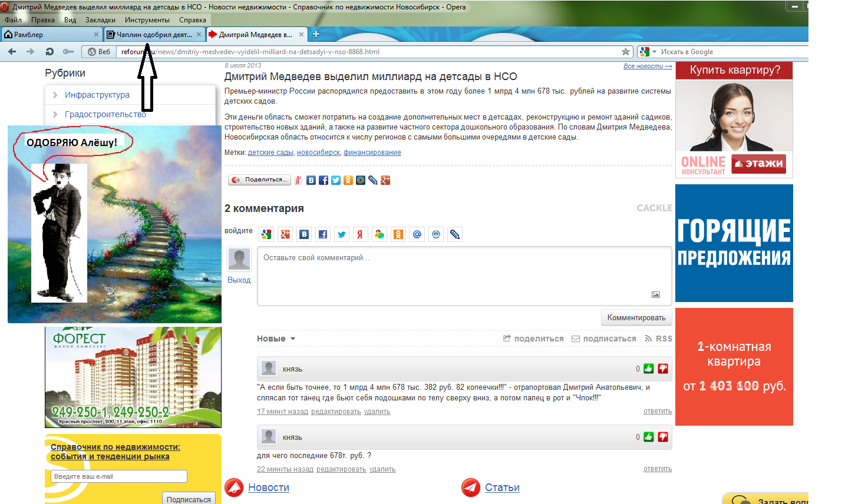Image resolution: width=845 pixels, height=504 pixels.
Task: Share article on Facebook
Action: point(324,180)
